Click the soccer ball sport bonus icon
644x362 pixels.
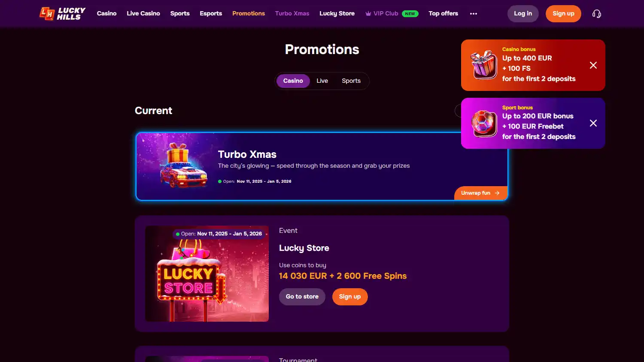(484, 123)
